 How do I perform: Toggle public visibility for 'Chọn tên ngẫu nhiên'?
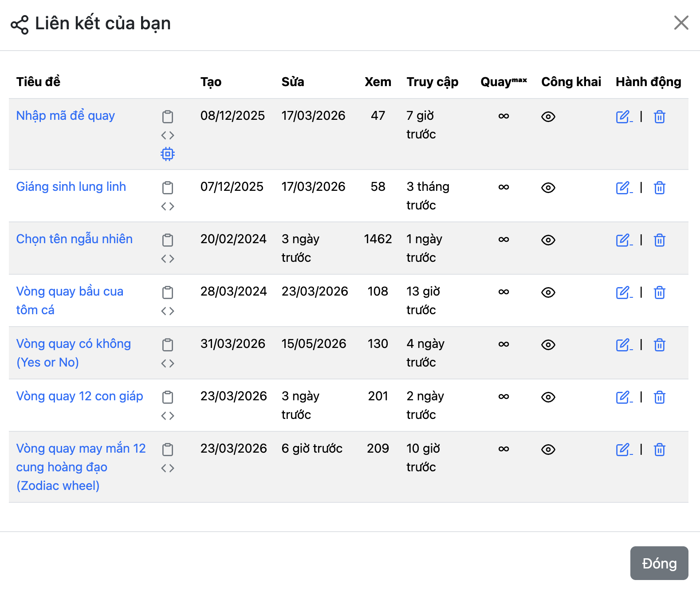[x=548, y=240]
